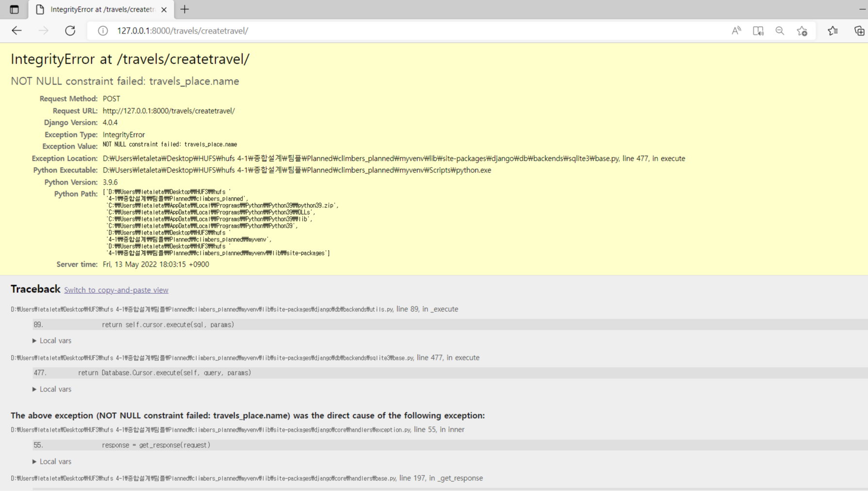Select the IntegrityError at /travels/createtravel tab
Image resolution: width=868 pixels, height=491 pixels.
100,9
